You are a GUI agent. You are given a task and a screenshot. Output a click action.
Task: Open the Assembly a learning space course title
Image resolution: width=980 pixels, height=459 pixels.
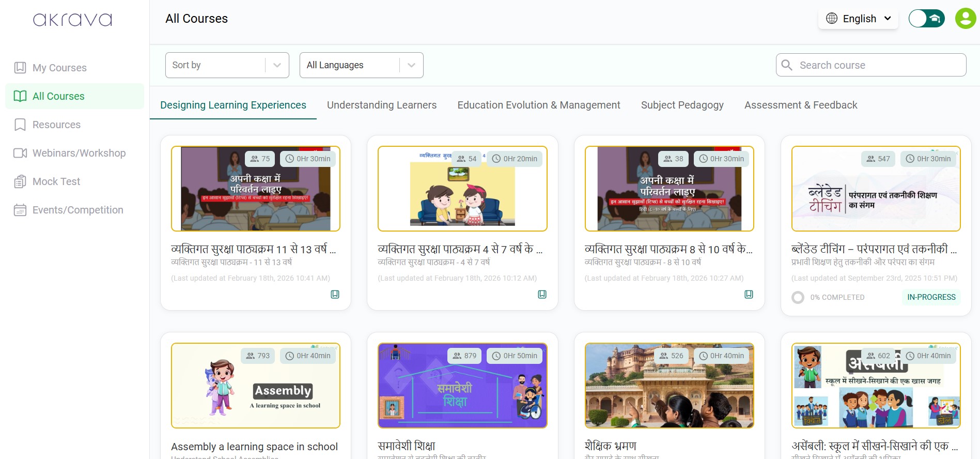254,447
